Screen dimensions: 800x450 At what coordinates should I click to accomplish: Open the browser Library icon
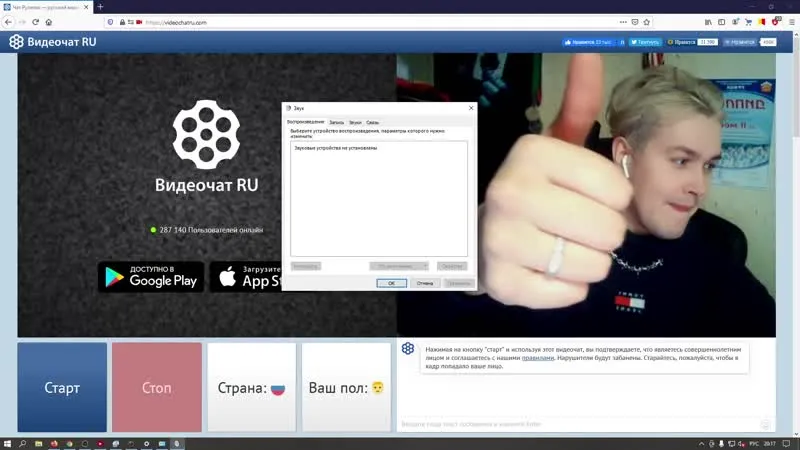pyautogui.click(x=708, y=22)
